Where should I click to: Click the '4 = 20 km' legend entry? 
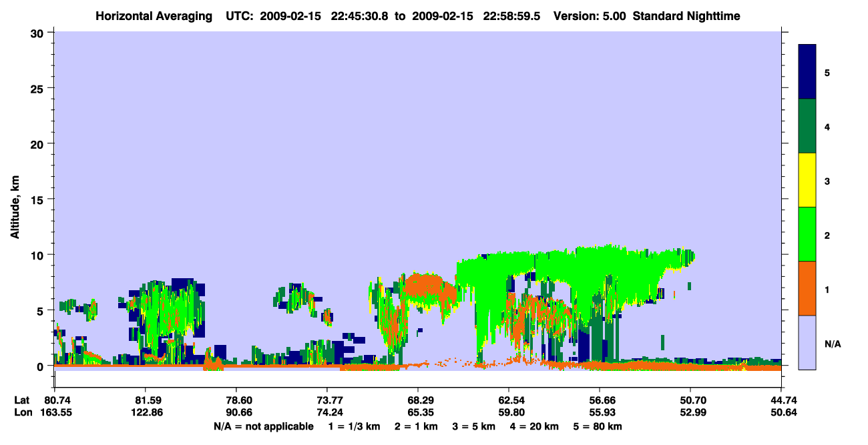tap(535, 426)
